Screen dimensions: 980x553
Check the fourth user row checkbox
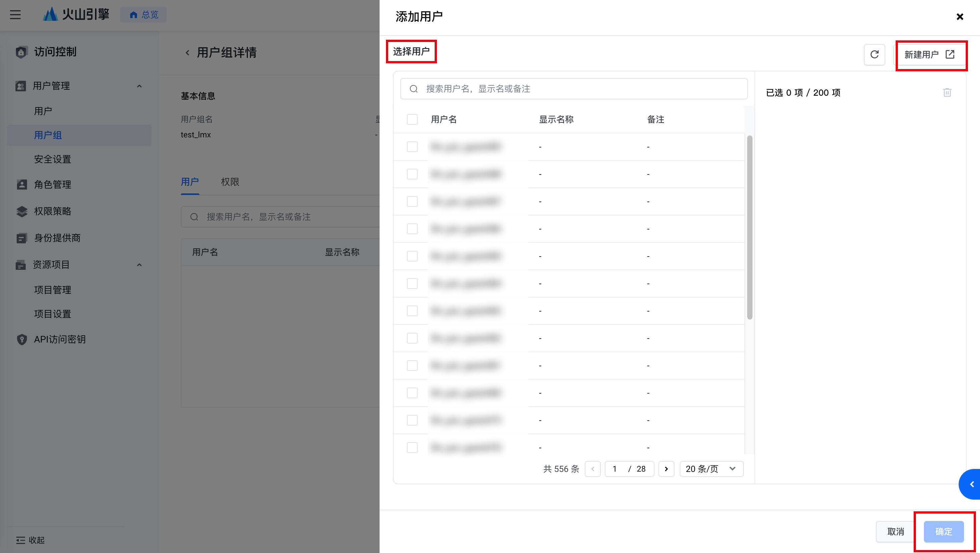coord(412,229)
